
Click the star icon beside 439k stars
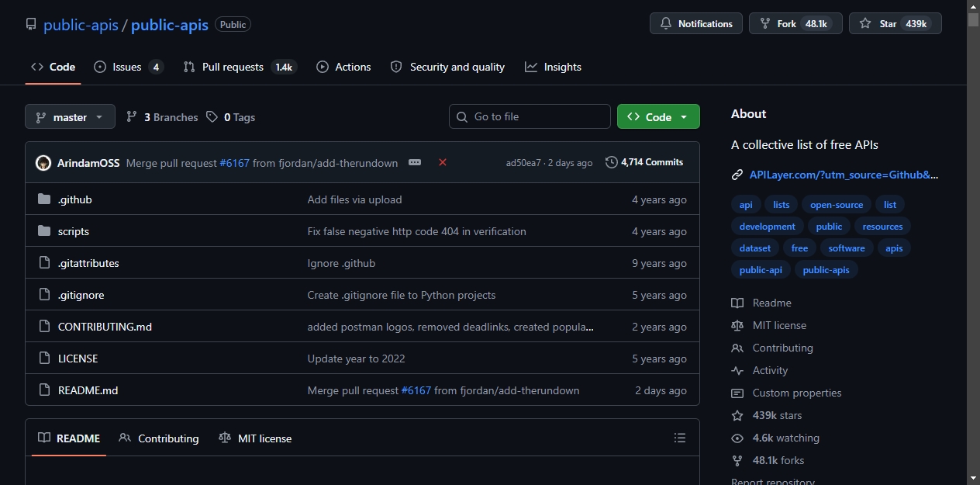coord(737,415)
